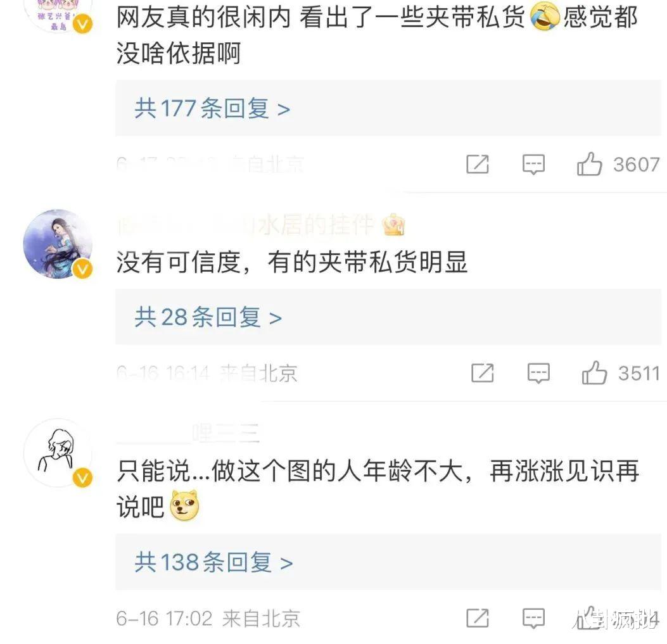Open username ending in 水居的挂件
667x644 pixels.
click(x=247, y=225)
